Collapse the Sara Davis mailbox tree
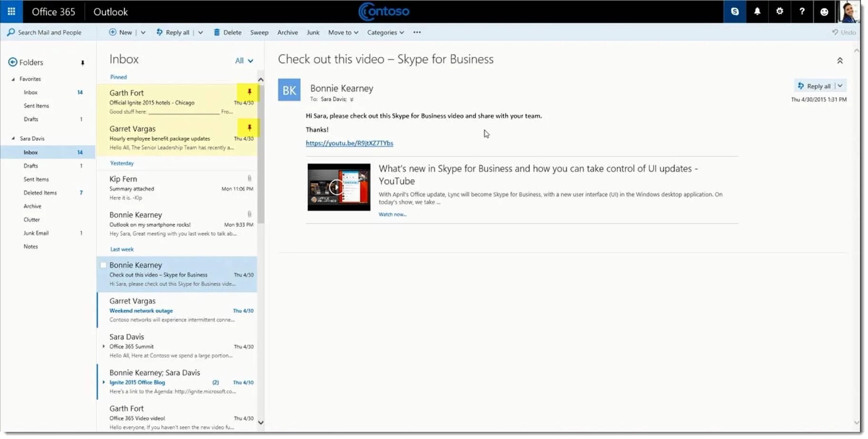The width and height of the screenshot is (868, 439). coord(13,138)
